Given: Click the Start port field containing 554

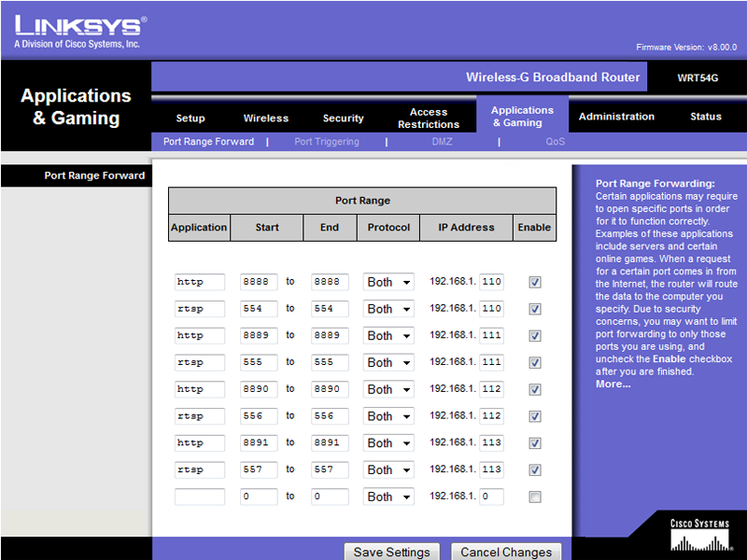Looking at the screenshot, I should click(259, 309).
